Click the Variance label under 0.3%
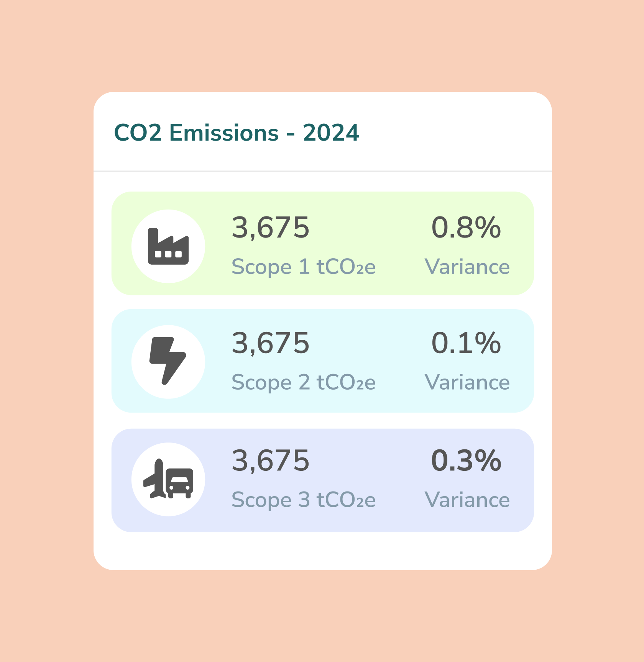 467,500
